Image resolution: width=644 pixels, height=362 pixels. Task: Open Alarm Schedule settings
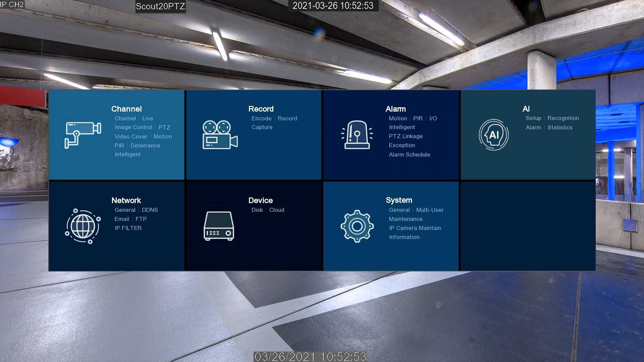(x=409, y=155)
